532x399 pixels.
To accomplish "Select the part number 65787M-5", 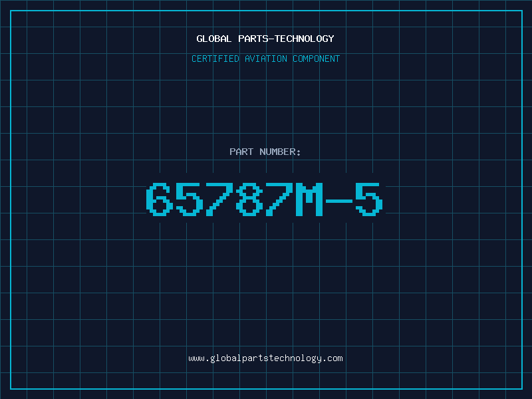I will pos(265,199).
